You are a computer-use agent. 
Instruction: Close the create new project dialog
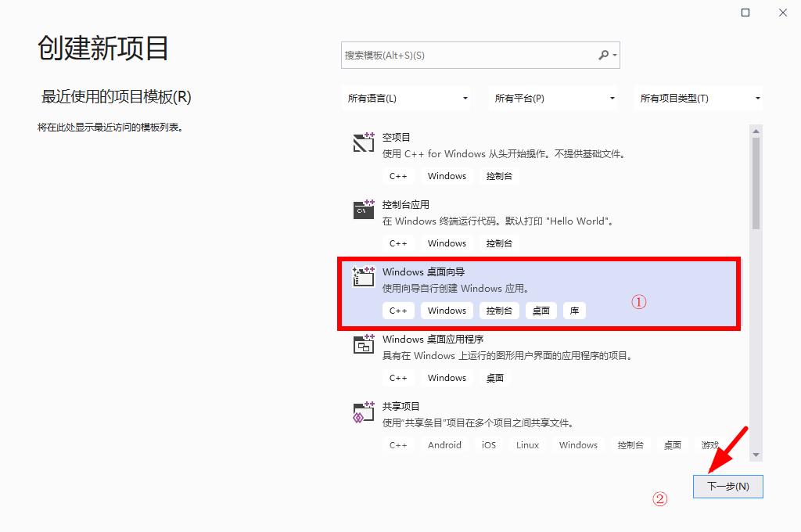[x=782, y=13]
